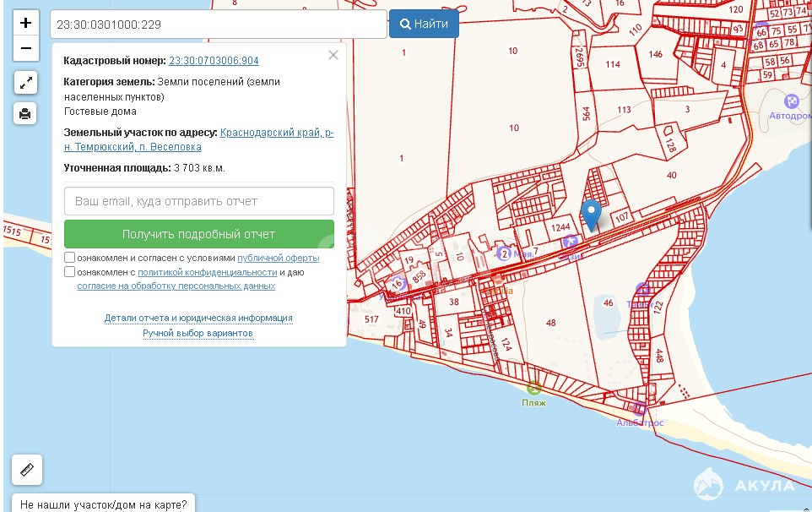The image size is (812, 512).
Task: Accept the публичной оферты terms checkbox
Action: (x=70, y=258)
